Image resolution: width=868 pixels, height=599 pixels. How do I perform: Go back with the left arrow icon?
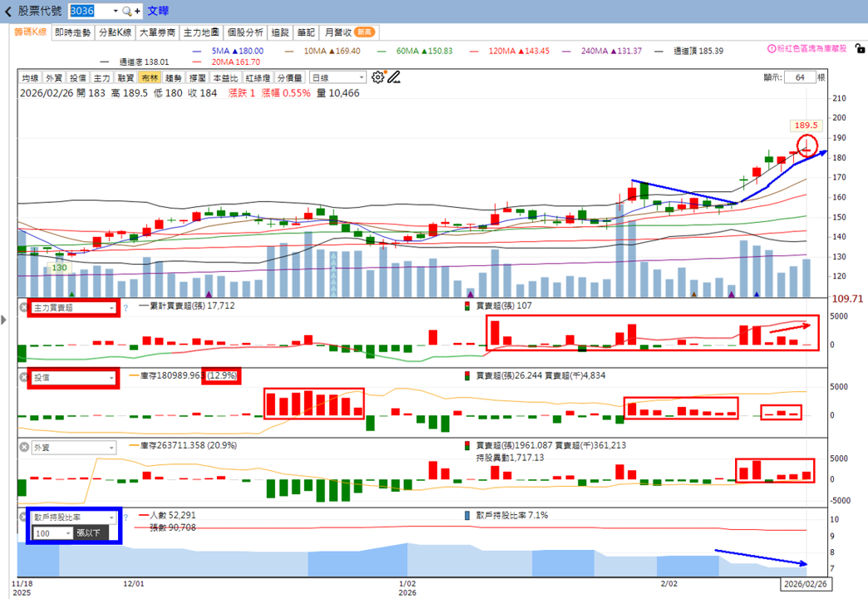coord(7,11)
